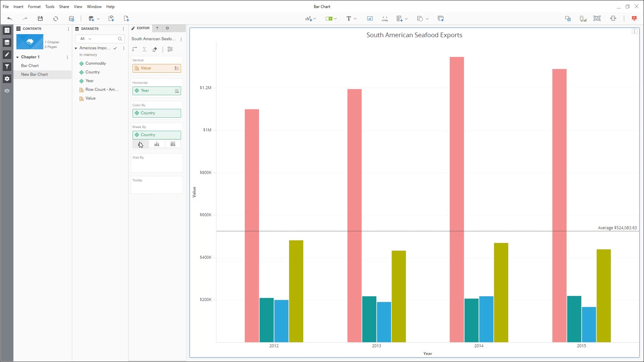Image resolution: width=644 pixels, height=362 pixels.
Task: Click the clear eraser icon in editor
Action: point(155,49)
